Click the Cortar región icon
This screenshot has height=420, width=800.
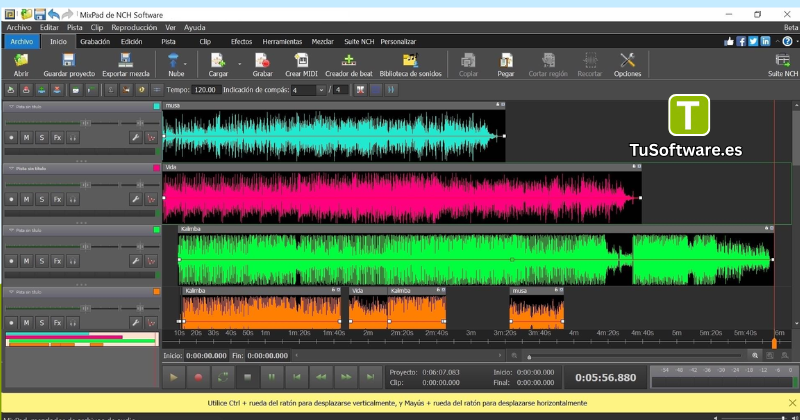point(548,64)
